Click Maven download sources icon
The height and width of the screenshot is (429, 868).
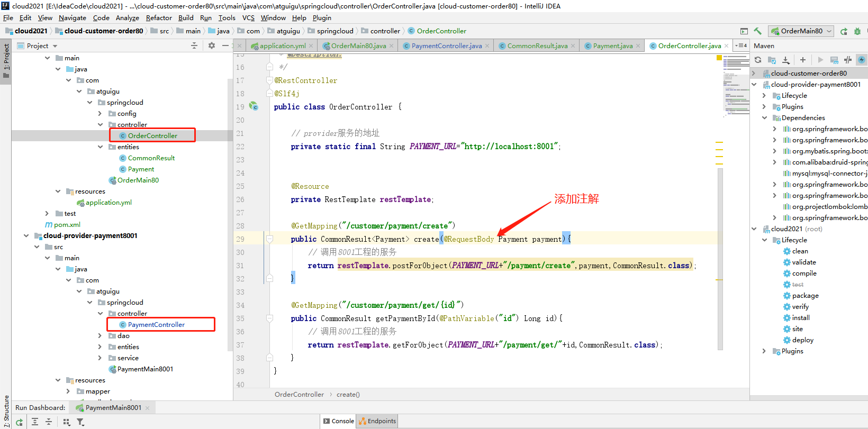click(x=786, y=60)
